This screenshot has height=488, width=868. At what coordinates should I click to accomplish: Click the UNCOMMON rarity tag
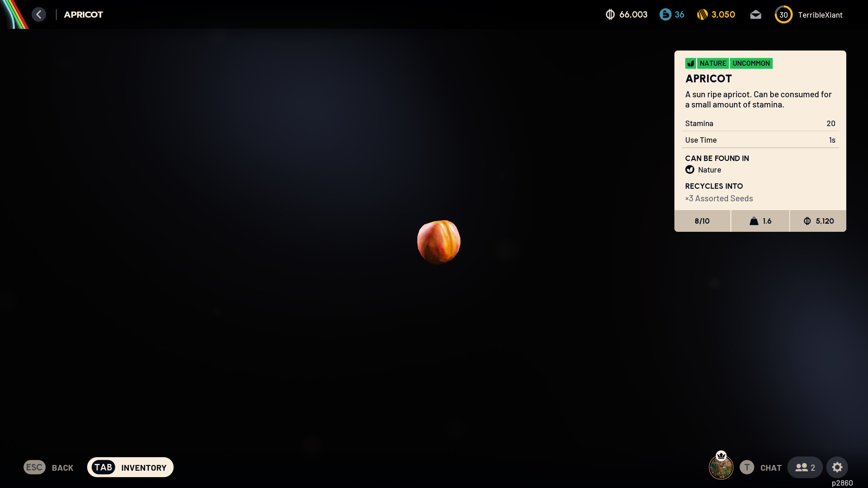click(751, 63)
